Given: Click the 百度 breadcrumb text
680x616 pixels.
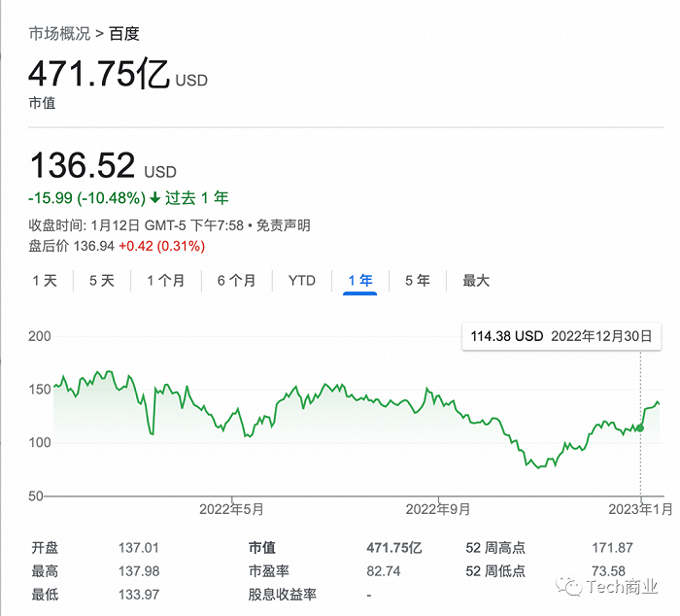Looking at the screenshot, I should pos(124,34).
